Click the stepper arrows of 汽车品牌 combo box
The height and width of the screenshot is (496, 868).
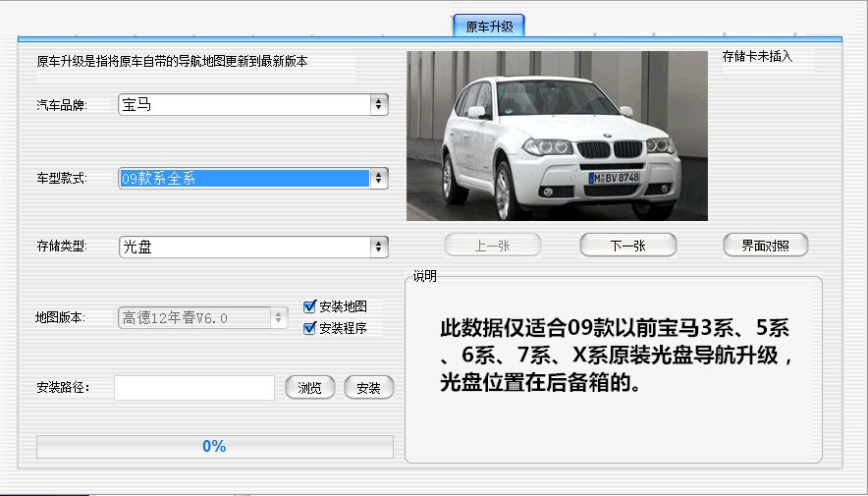pyautogui.click(x=379, y=105)
